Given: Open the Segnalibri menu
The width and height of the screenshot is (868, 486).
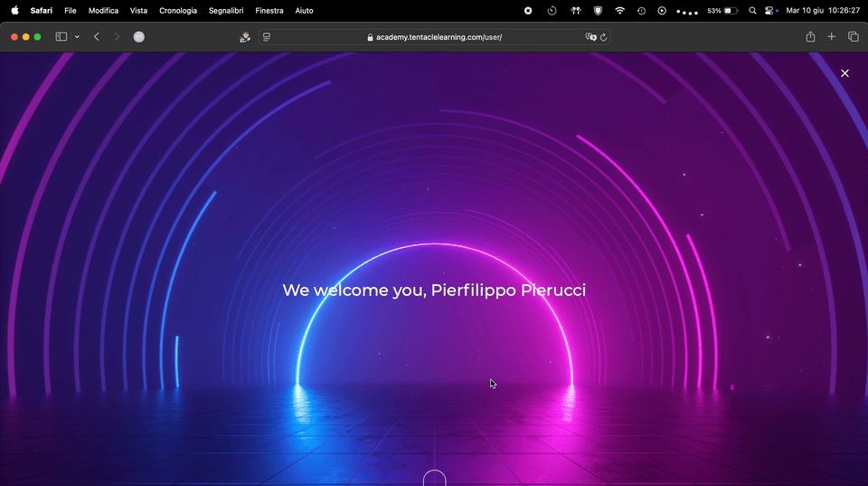Looking at the screenshot, I should click(226, 11).
